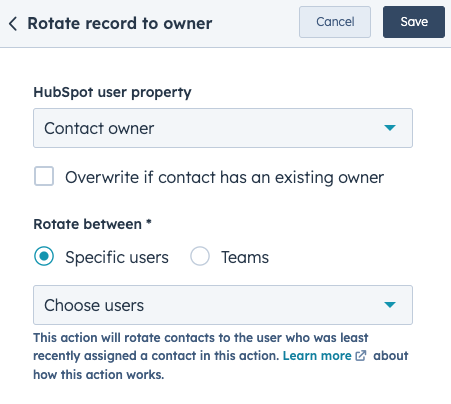Click the caret arrow in Choose users field
This screenshot has height=404, width=451.
(390, 305)
